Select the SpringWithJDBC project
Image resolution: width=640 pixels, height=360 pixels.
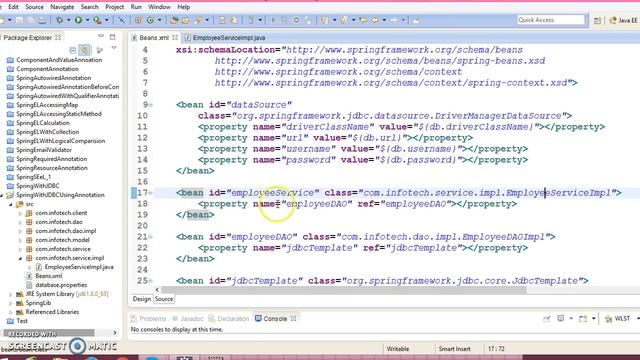(33, 186)
